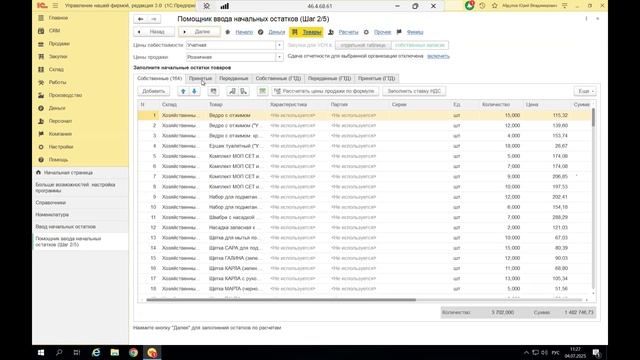
Task: Click the back arrow navigation icon
Action: point(140,19)
